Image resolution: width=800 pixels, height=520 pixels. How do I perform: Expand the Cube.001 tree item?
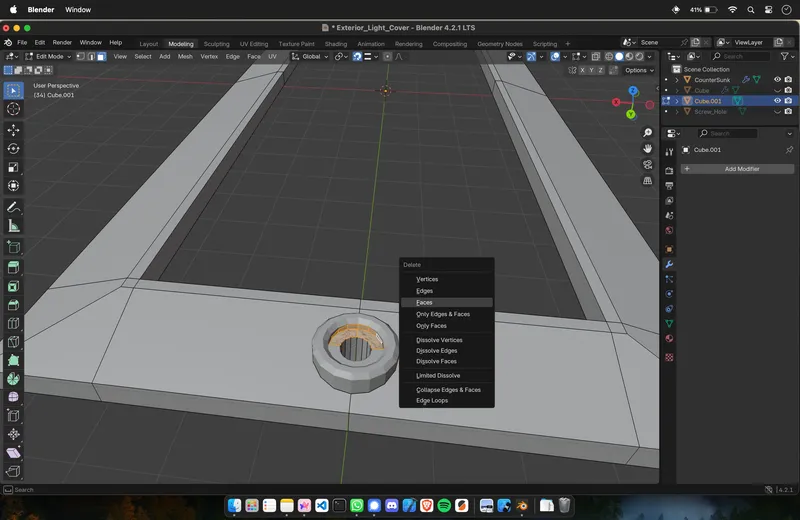pos(677,101)
